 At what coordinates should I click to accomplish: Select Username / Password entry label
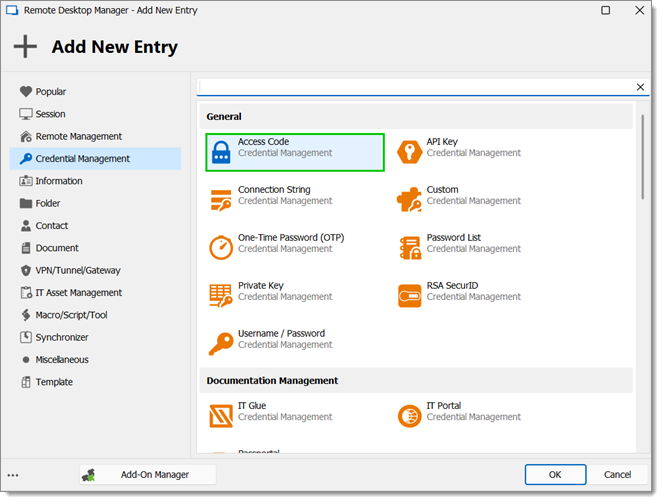coord(282,334)
